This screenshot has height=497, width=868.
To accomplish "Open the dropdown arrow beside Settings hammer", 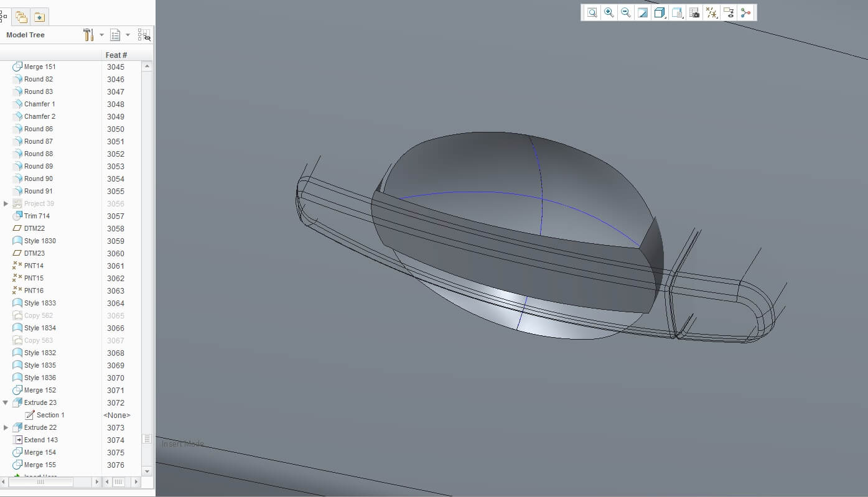I will click(102, 35).
